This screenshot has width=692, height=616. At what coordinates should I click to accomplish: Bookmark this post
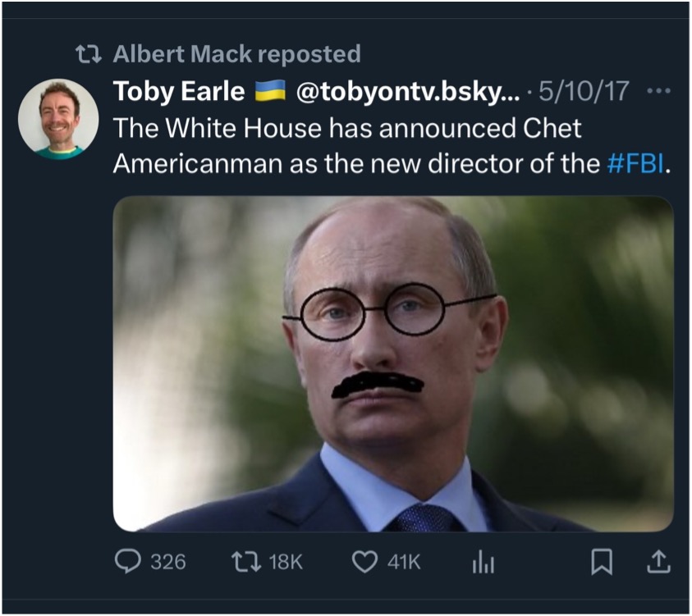pos(602,561)
